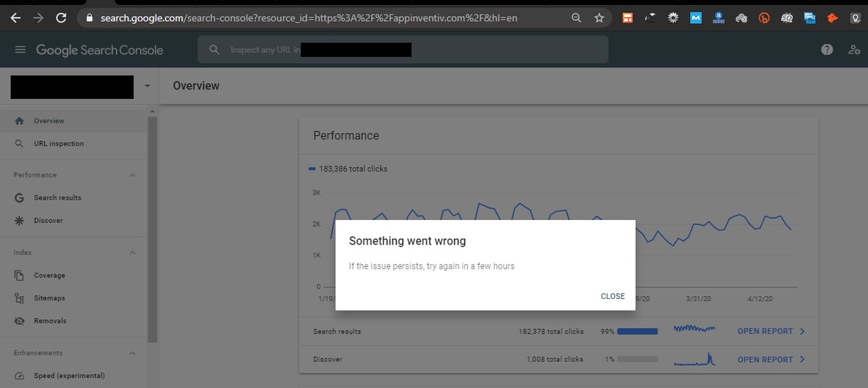Viewport: 868px width, 388px height.
Task: Select Overview in the sidebar
Action: (73, 121)
